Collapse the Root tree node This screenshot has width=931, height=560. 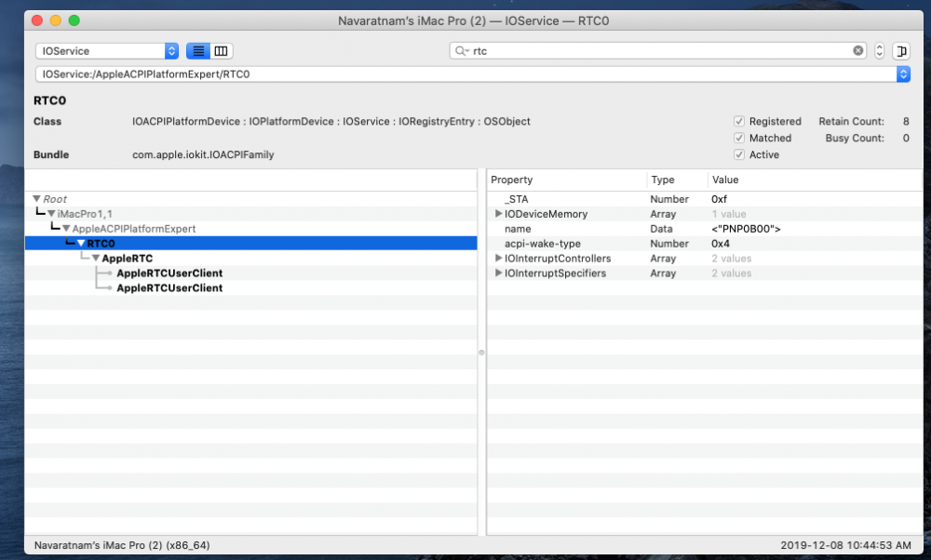coord(37,199)
